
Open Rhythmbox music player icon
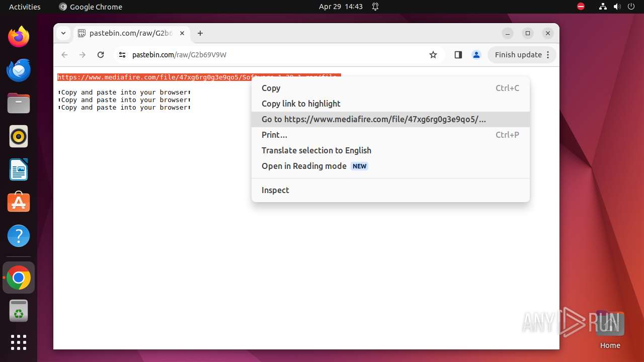click(19, 136)
